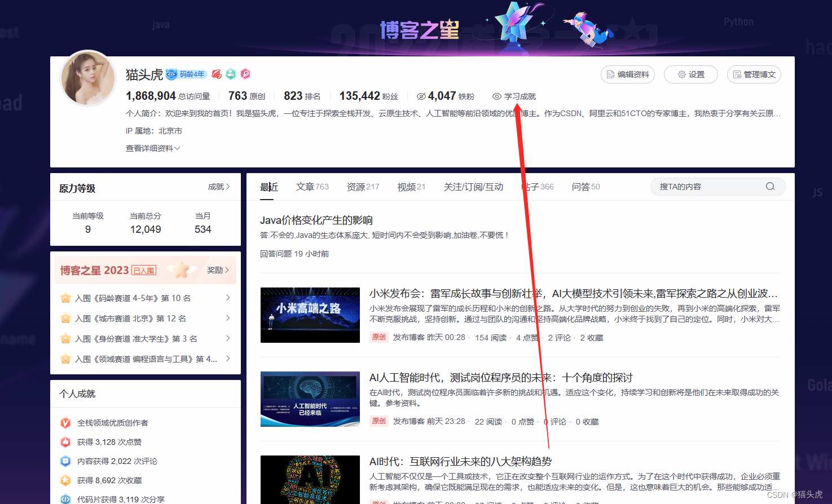
Task: Click the 博客之星 logo in the top banner
Action: click(x=420, y=29)
